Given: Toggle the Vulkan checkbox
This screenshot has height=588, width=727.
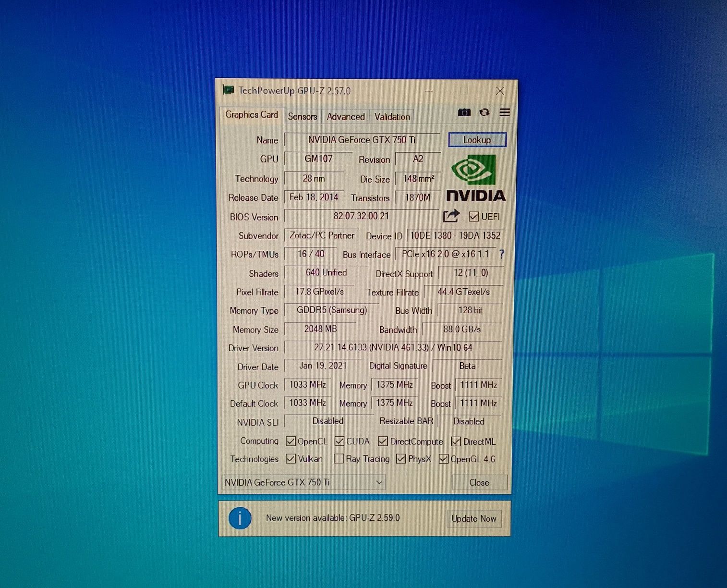Looking at the screenshot, I should tap(290, 459).
